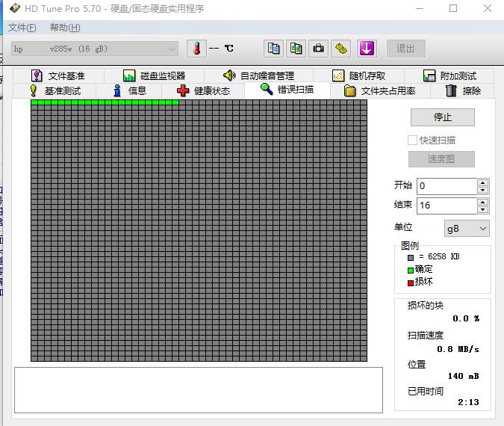Image resolution: width=504 pixels, height=426 pixels.
Task: Click the 损坏的块 label
Action: 426,306
